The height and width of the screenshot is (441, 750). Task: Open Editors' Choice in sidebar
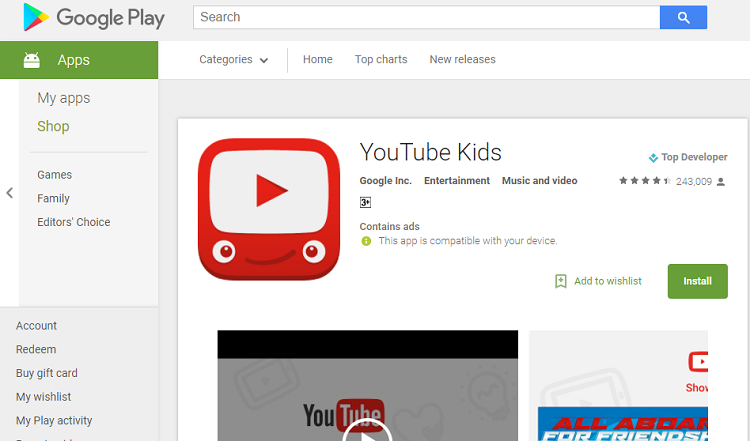tap(74, 222)
